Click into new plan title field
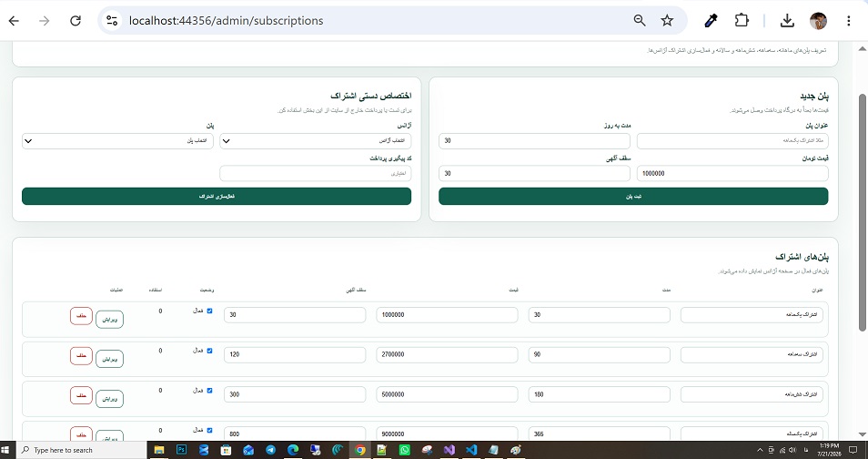This screenshot has width=868, height=459. pos(732,141)
